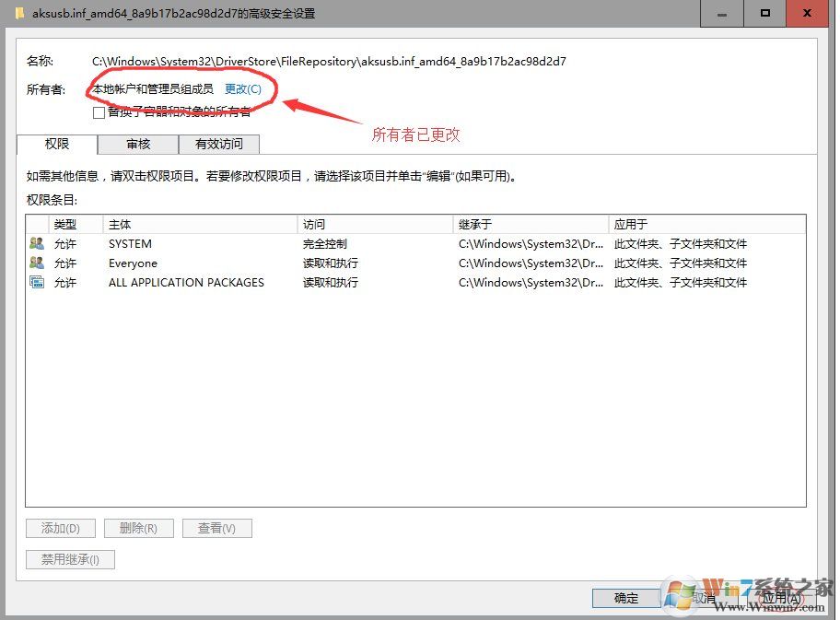Switch to the 有效访问 tab
The image size is (840, 620).
pos(218,144)
